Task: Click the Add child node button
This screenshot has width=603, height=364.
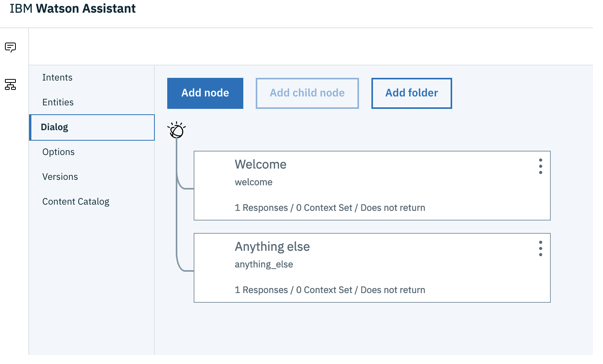Action: pyautogui.click(x=307, y=93)
